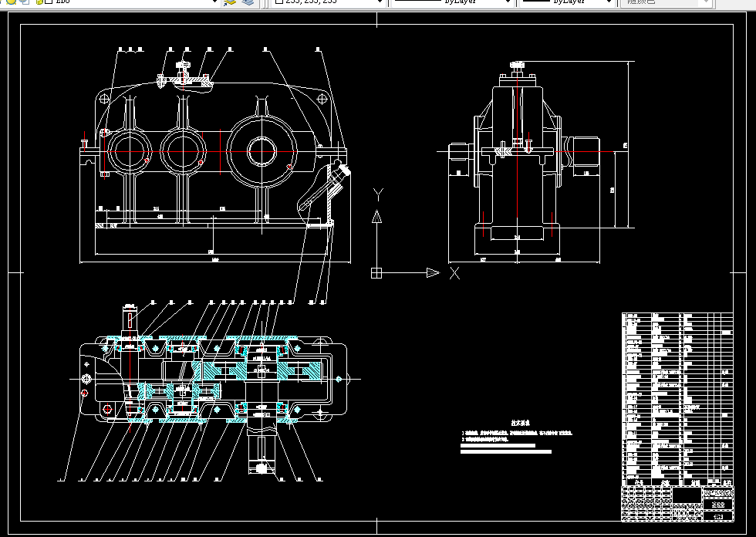Image resolution: width=756 pixels, height=537 pixels.
Task: Select the large bearing circle in front view
Action: [x=262, y=151]
